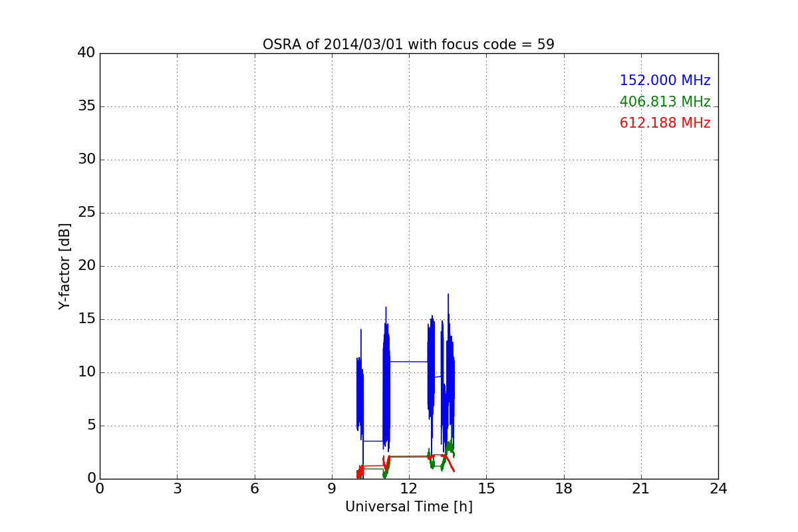Click the plot title 'OSRA of 2014/03/01 with focus code = 59'
The image size is (798, 532).
[x=408, y=45]
